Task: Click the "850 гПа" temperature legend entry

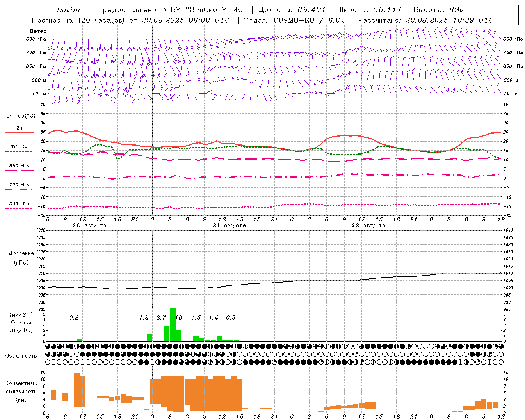Action: [x=19, y=167]
